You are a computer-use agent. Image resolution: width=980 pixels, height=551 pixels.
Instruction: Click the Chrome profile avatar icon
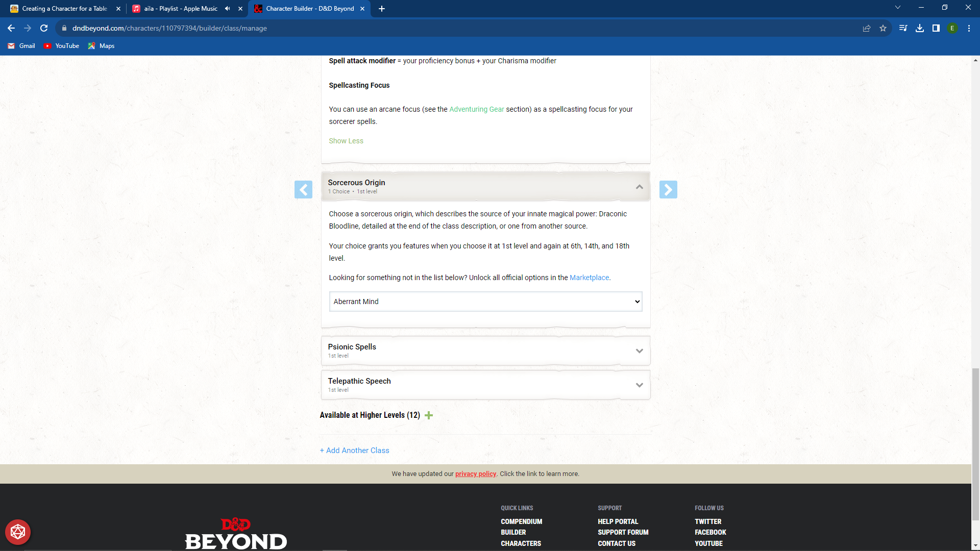[x=953, y=28]
